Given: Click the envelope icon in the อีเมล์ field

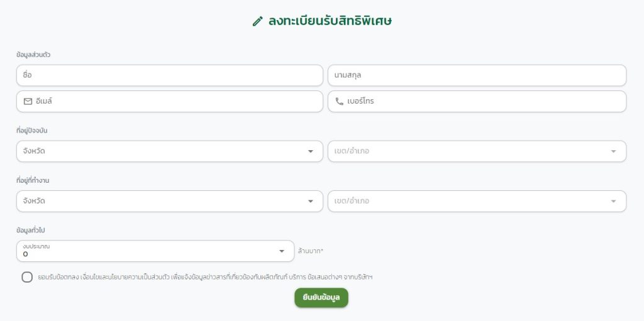Looking at the screenshot, I should (x=28, y=101).
